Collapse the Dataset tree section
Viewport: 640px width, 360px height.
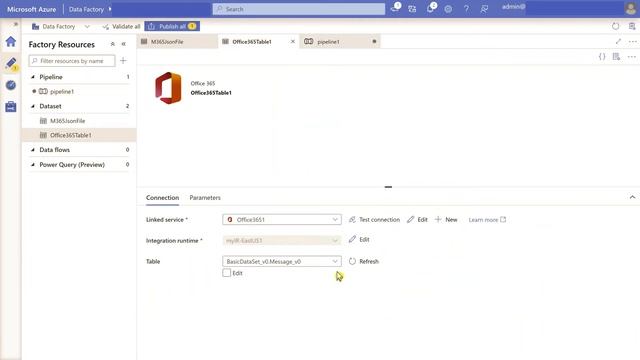pos(33,106)
